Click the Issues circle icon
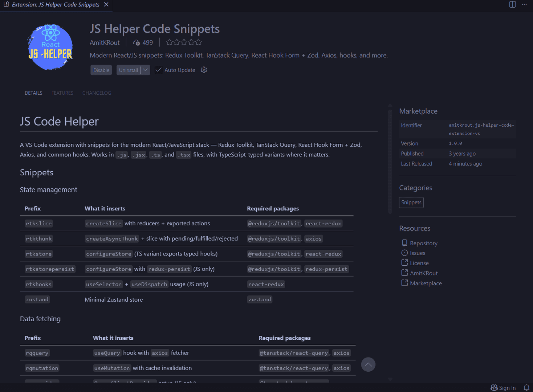Image resolution: width=533 pixels, height=392 pixels. point(404,253)
